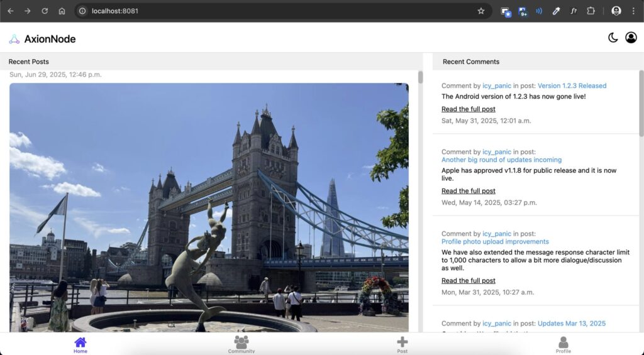Open Profile photo upload improvements post
The width and height of the screenshot is (644, 355).
tap(495, 241)
